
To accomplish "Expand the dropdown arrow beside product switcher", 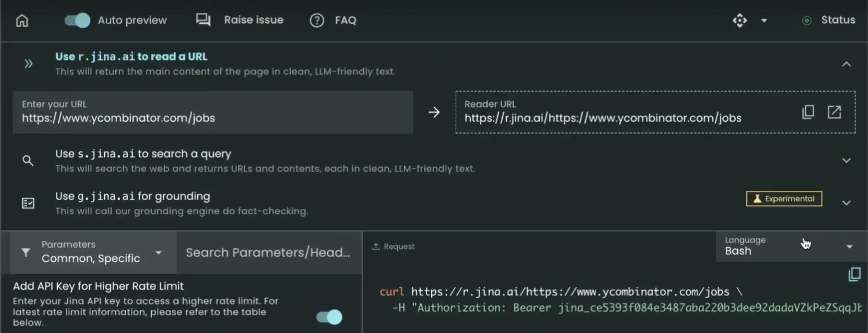I will click(764, 20).
